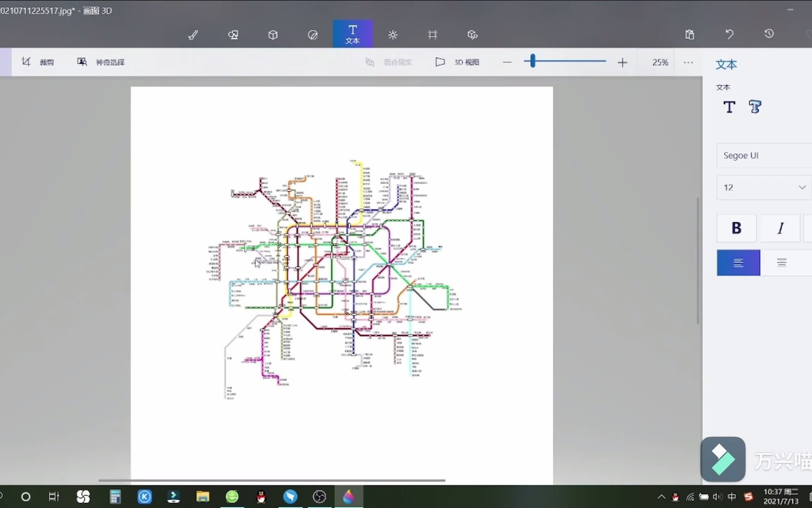Open Cortana search circle on taskbar
The image size is (812, 508).
[26, 497]
